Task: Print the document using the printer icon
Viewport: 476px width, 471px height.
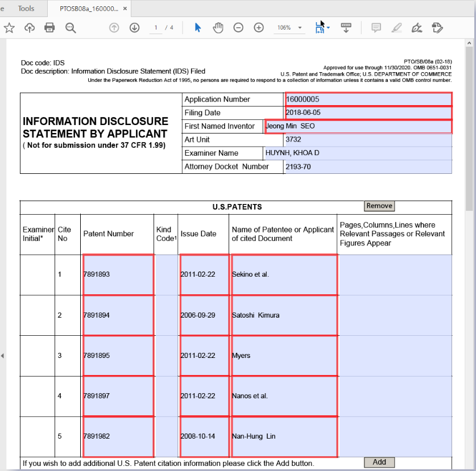Action: [x=49, y=28]
